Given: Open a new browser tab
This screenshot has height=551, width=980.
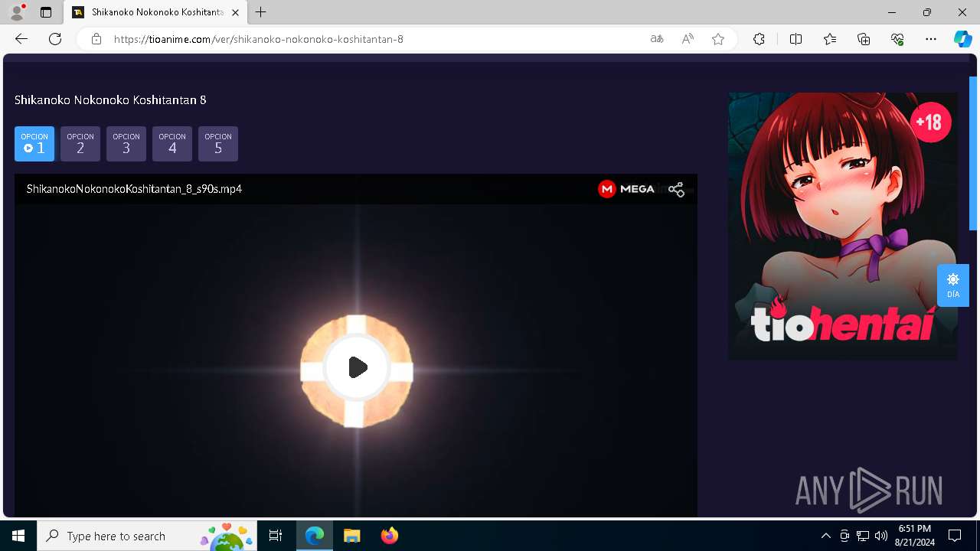Looking at the screenshot, I should (x=261, y=12).
